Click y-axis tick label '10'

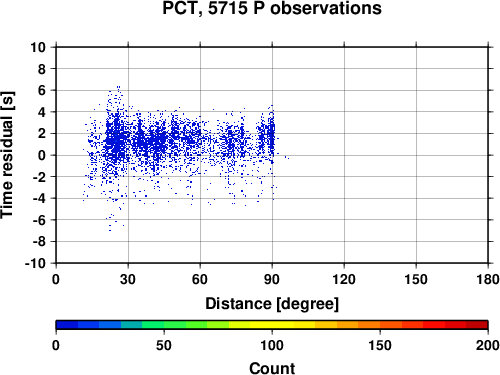click(x=38, y=47)
